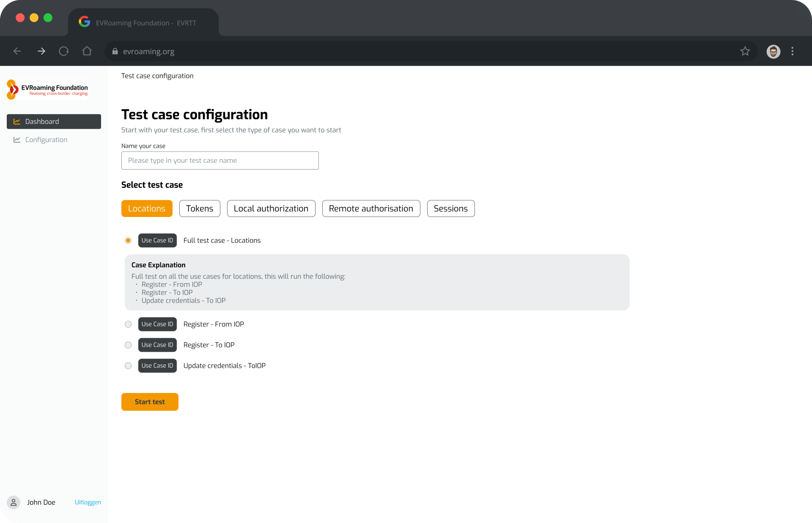Open the browser three-dot menu
812x523 pixels.
(793, 51)
